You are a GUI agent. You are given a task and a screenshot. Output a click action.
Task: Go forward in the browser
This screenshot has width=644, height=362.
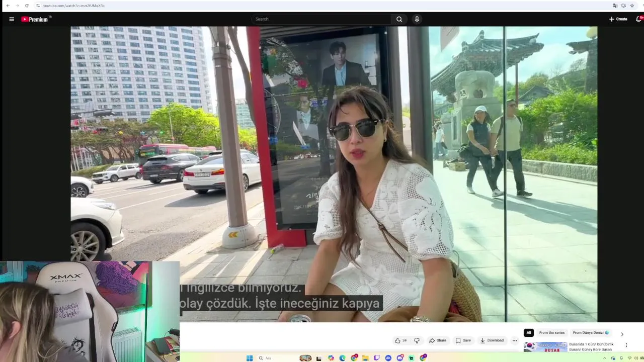tap(17, 6)
